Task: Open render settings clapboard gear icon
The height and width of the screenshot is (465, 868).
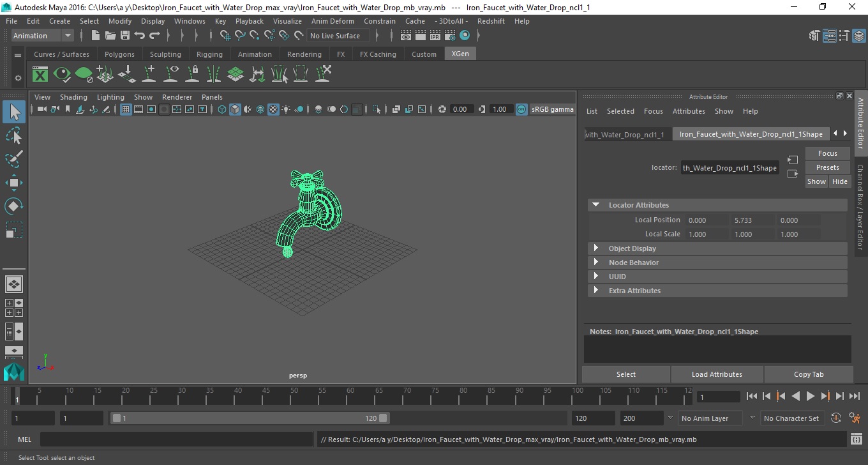Action: pos(450,36)
